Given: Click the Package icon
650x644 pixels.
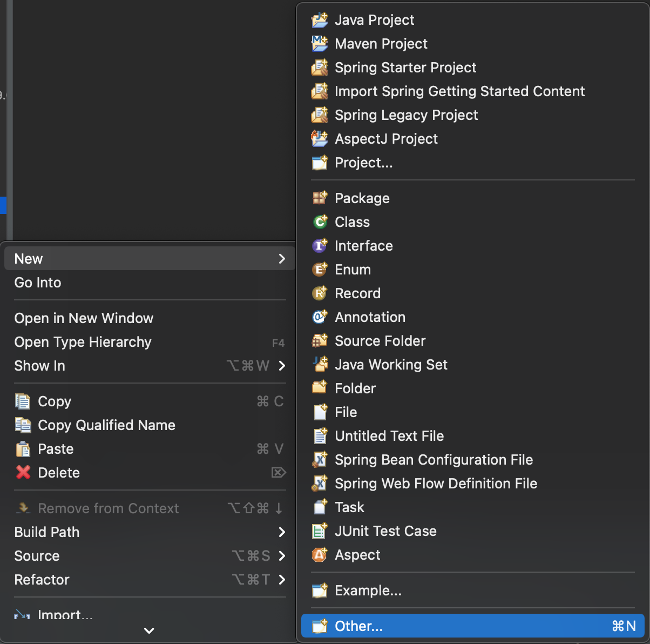Looking at the screenshot, I should (320, 198).
